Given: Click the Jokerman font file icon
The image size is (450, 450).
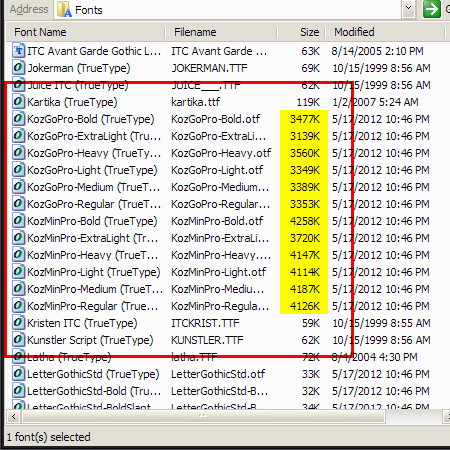Looking at the screenshot, I should pyautogui.click(x=19, y=68).
